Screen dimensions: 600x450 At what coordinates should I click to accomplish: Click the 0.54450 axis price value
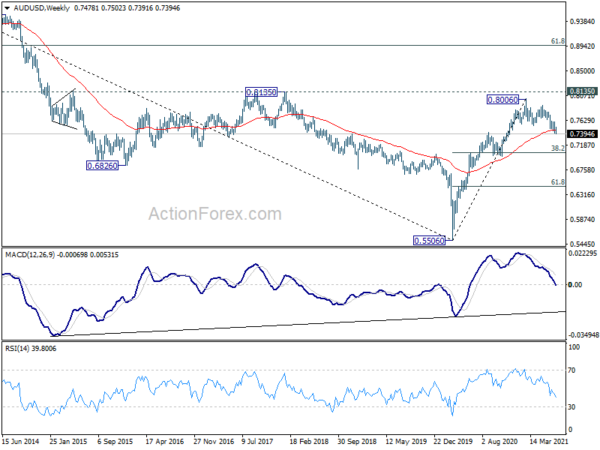pos(583,244)
